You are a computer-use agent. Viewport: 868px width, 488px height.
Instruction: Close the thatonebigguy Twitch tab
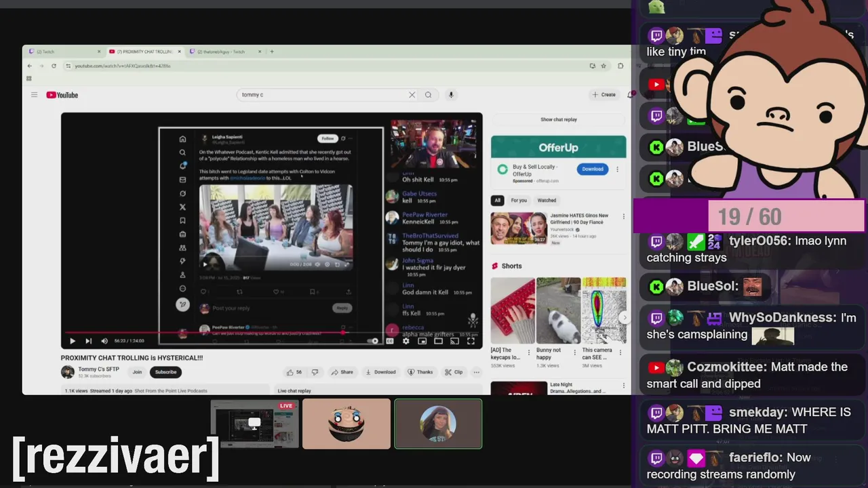point(260,52)
